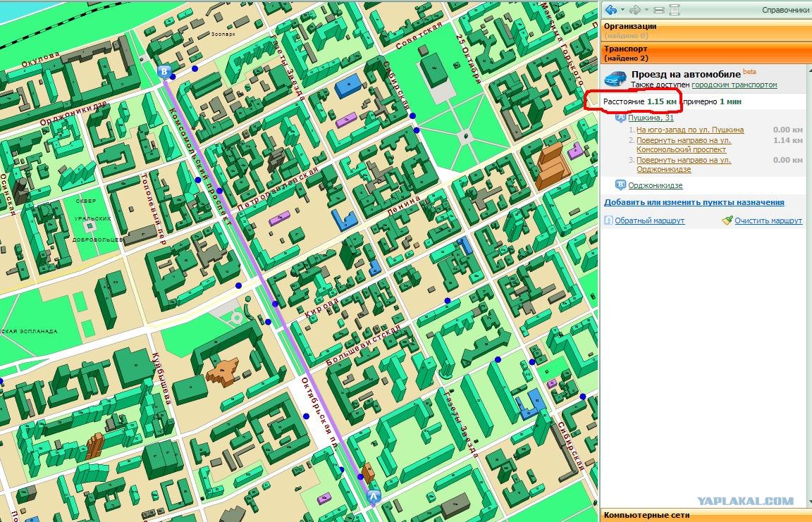Click the collapse-panels icon in the toolbar
This screenshot has width=812, height=522.
pos(659,10)
